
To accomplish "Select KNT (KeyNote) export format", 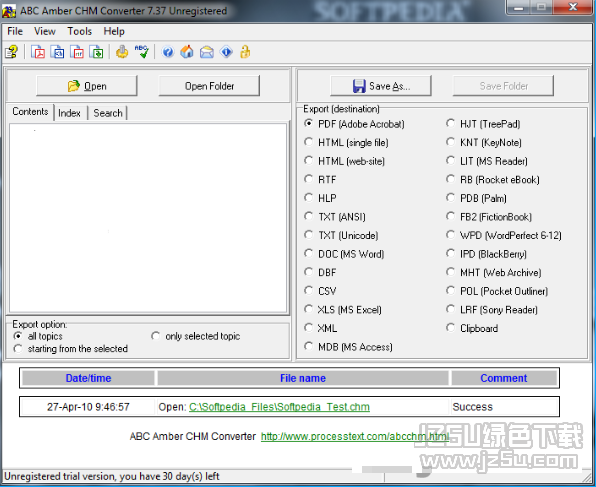I will [485, 143].
